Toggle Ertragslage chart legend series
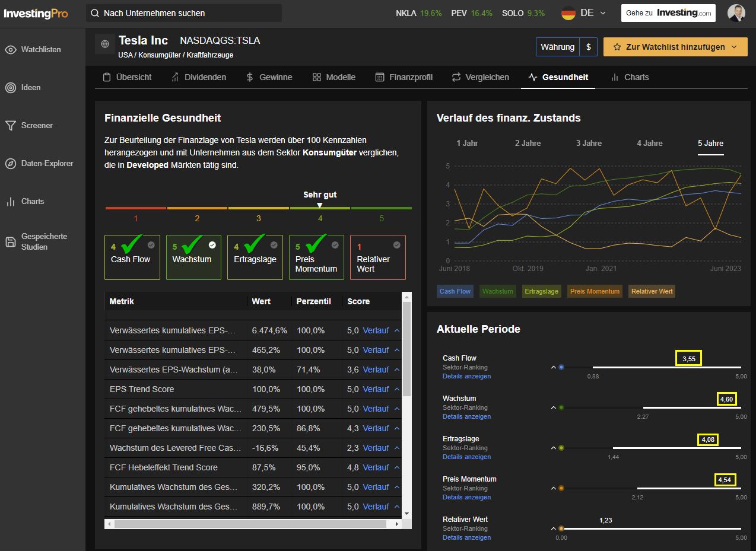The height and width of the screenshot is (551, 756). (541, 291)
